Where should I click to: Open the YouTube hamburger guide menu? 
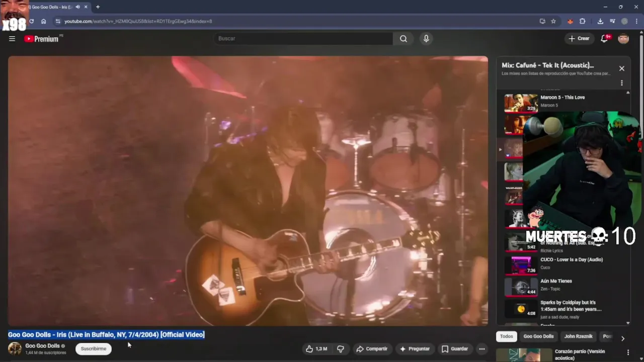[x=12, y=39]
